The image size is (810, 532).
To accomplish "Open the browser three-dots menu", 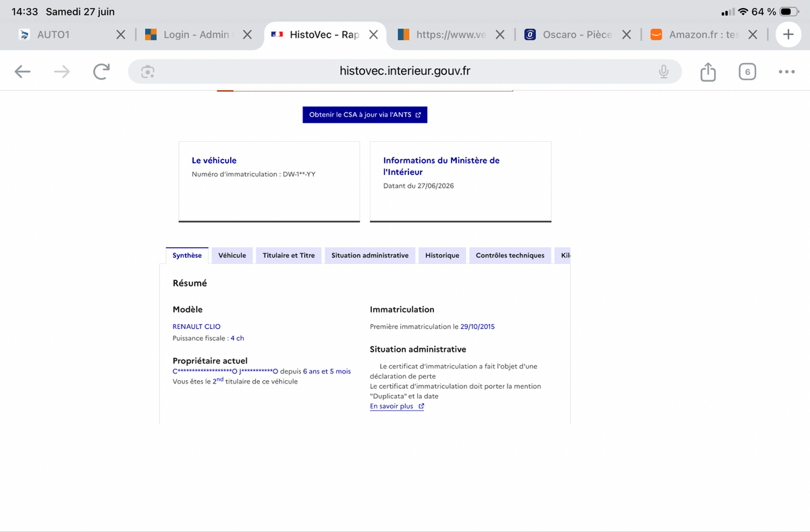I will coord(786,72).
